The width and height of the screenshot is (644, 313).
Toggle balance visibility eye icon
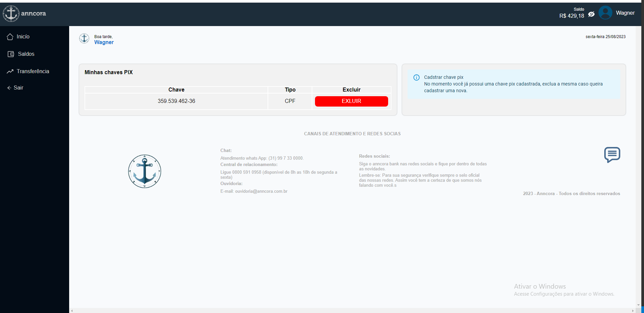(591, 14)
